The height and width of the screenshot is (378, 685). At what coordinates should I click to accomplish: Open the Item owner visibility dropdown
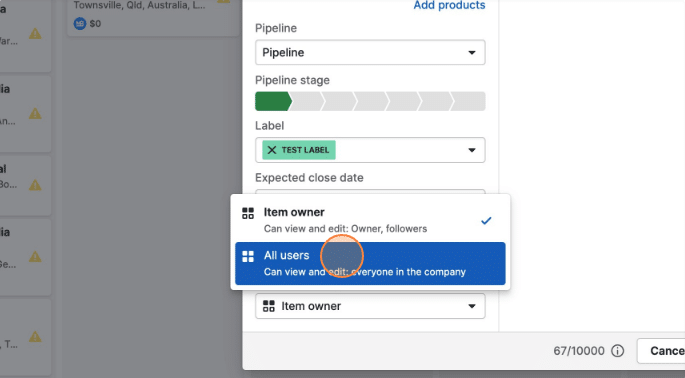click(x=370, y=306)
